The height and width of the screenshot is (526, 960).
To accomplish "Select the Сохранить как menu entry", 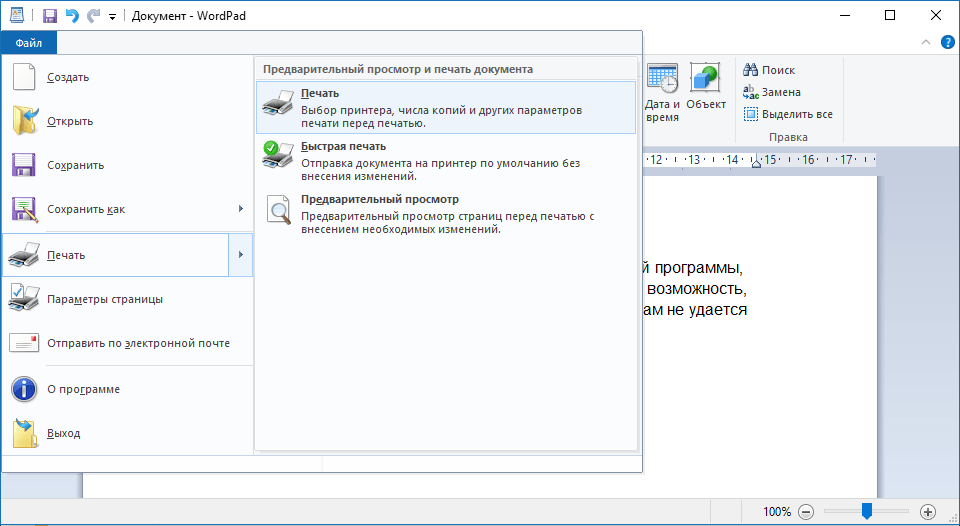I will click(116, 209).
